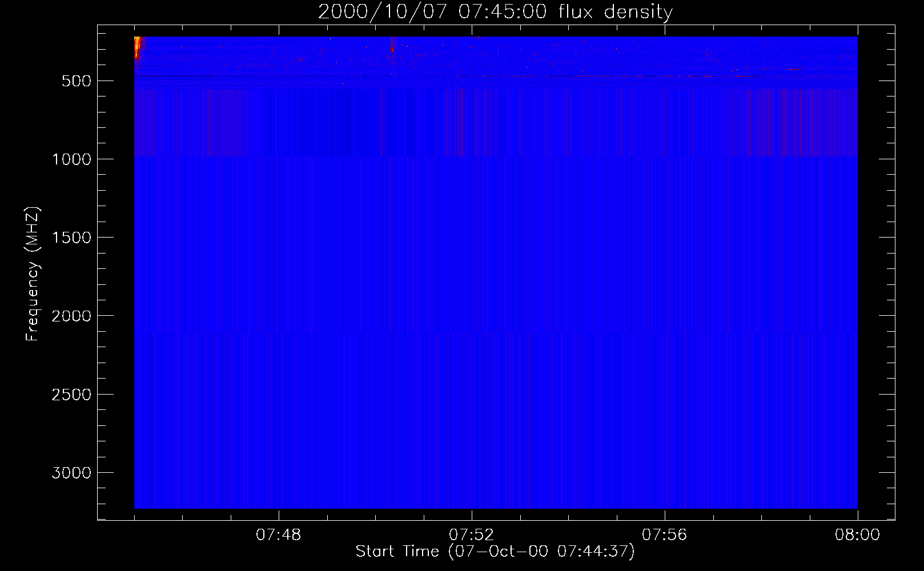
Task: Click the 07:52 time tick label
Action: click(472, 535)
